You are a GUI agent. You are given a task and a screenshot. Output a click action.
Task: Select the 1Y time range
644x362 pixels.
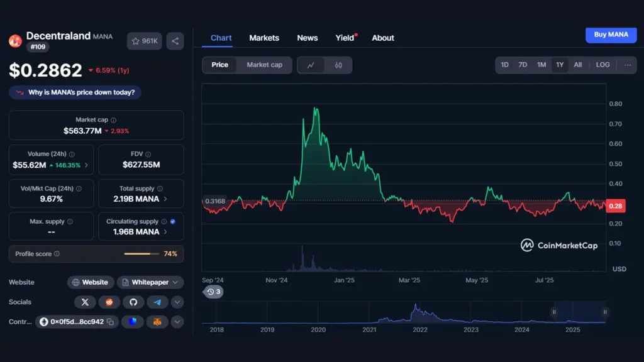pyautogui.click(x=559, y=65)
